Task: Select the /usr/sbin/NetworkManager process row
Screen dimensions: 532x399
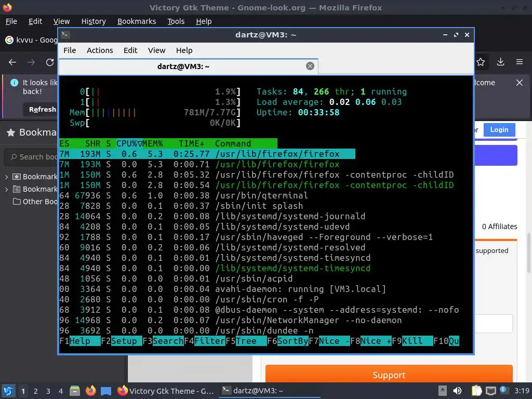Action: tap(265, 320)
